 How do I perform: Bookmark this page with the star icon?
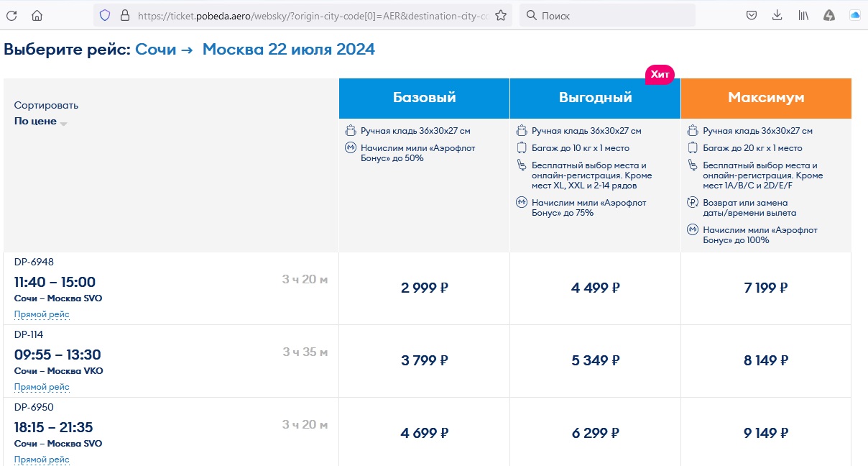(x=501, y=15)
